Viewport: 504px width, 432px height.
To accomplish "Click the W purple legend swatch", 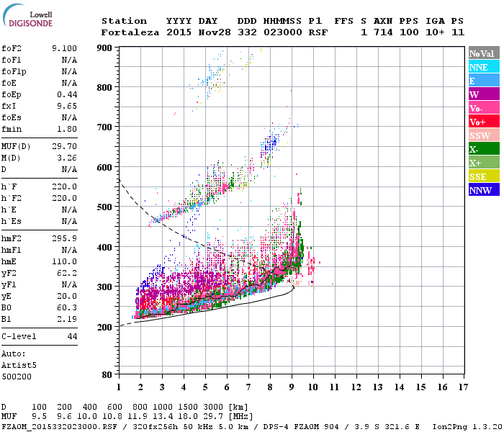I will tap(484, 94).
